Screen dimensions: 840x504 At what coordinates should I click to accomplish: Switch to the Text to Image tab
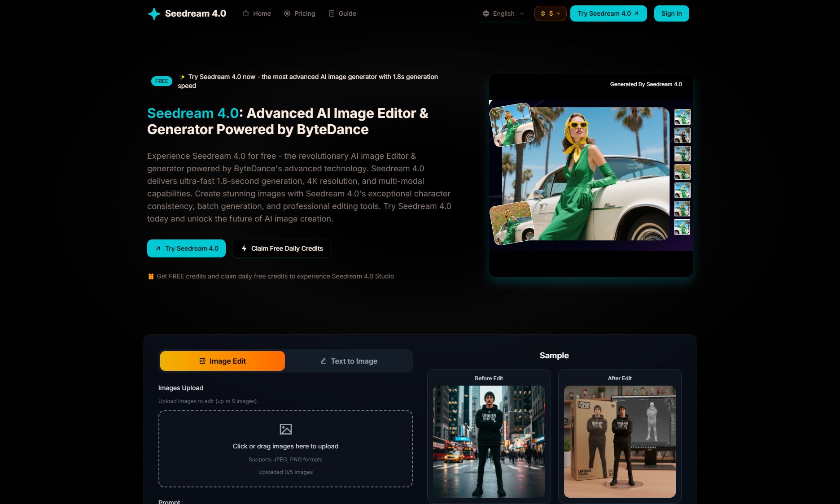click(x=349, y=361)
